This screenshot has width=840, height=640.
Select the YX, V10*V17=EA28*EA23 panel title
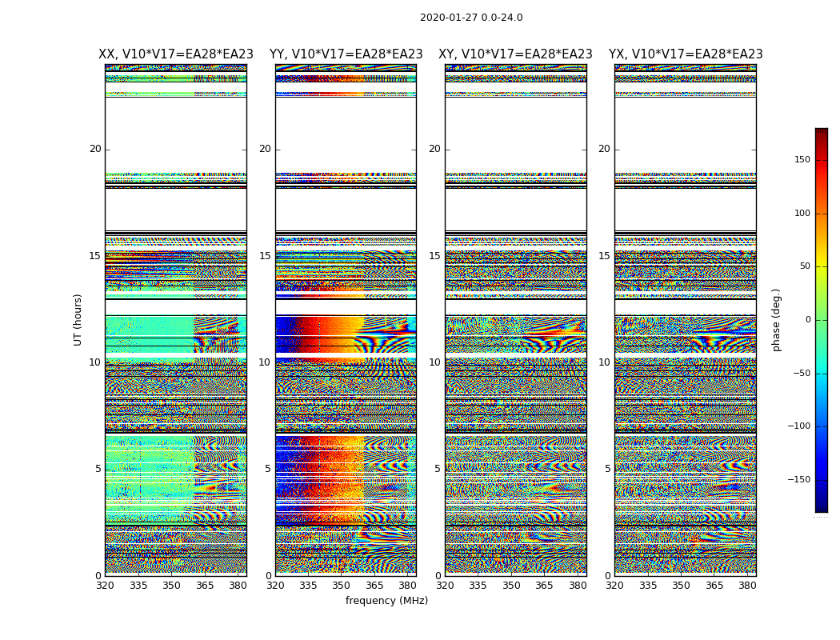(686, 54)
